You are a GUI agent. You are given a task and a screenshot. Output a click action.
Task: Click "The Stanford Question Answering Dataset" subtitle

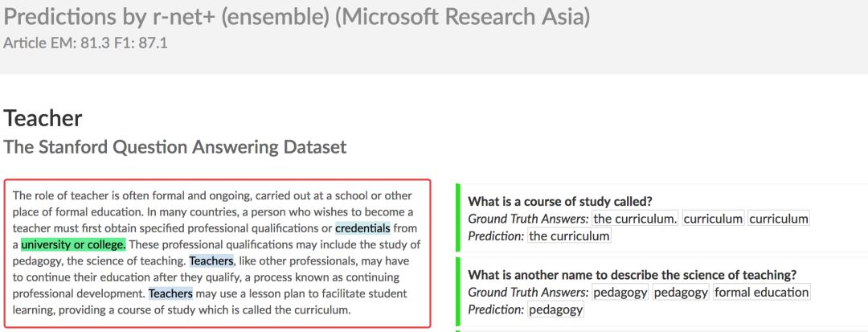tap(175, 147)
